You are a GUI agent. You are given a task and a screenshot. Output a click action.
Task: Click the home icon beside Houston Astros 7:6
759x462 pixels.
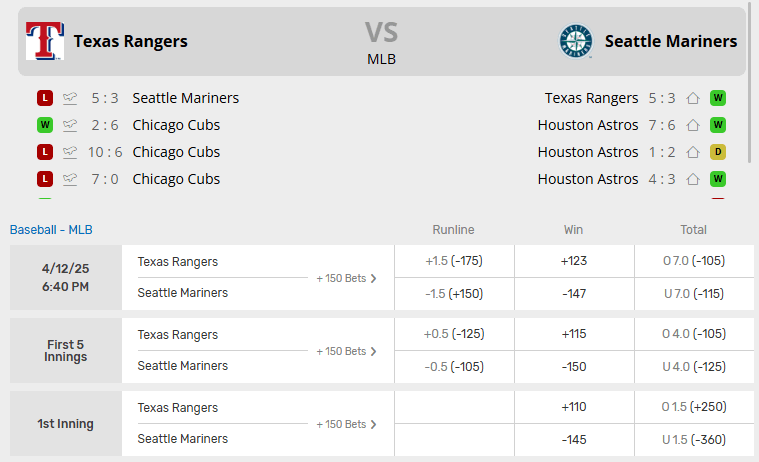click(692, 125)
